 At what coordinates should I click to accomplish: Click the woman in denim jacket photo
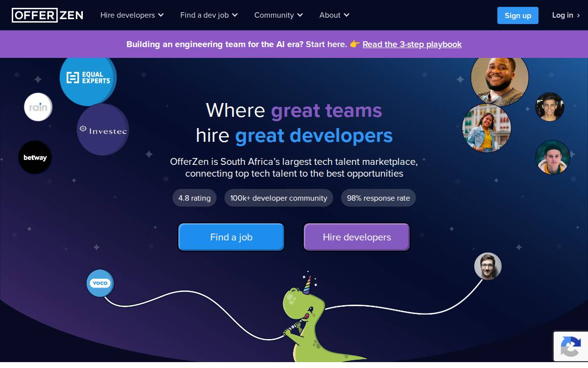[x=487, y=128]
